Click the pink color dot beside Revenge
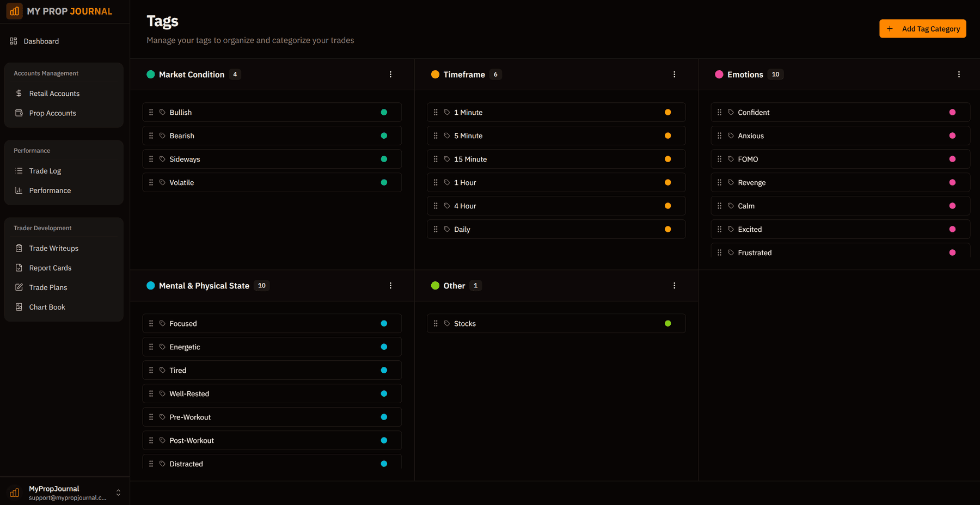Image resolution: width=980 pixels, height=505 pixels. coord(952,182)
